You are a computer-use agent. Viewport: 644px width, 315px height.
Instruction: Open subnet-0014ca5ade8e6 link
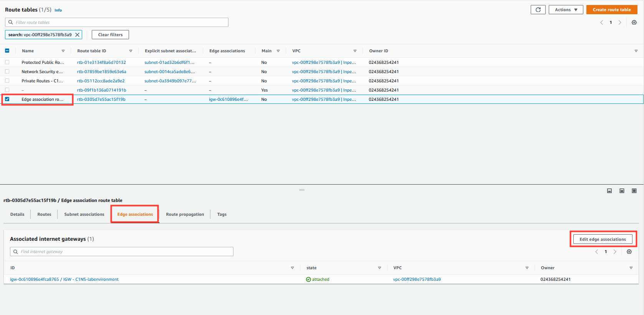point(170,72)
